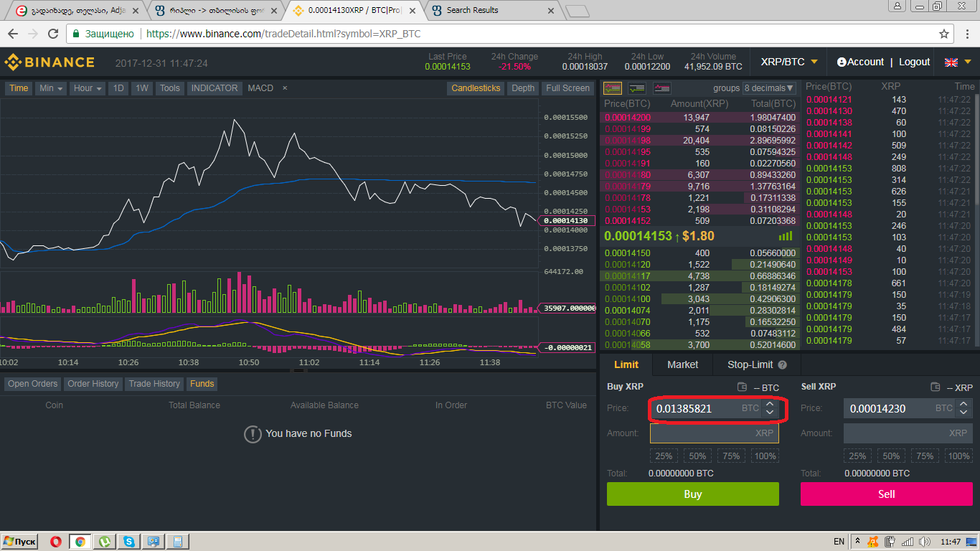Increase the Sell price with up stepper arrow
Viewport: 980px width, 551px height.
click(x=963, y=405)
